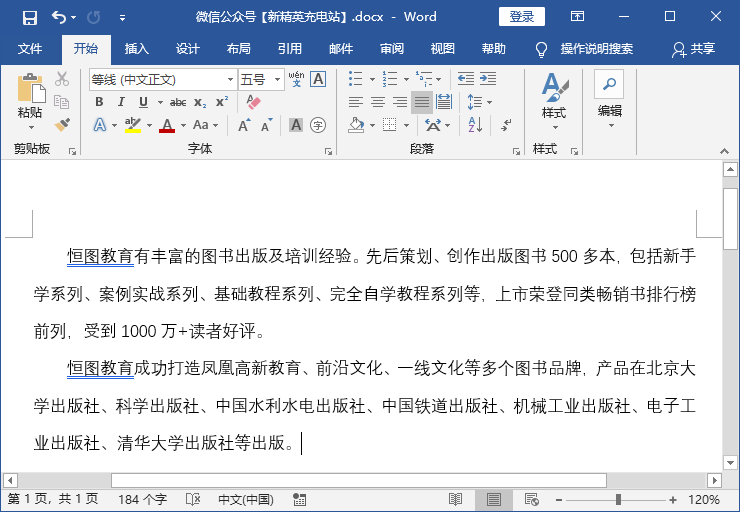Open the change case Aa menu
The height and width of the screenshot is (512, 740).
click(x=205, y=125)
